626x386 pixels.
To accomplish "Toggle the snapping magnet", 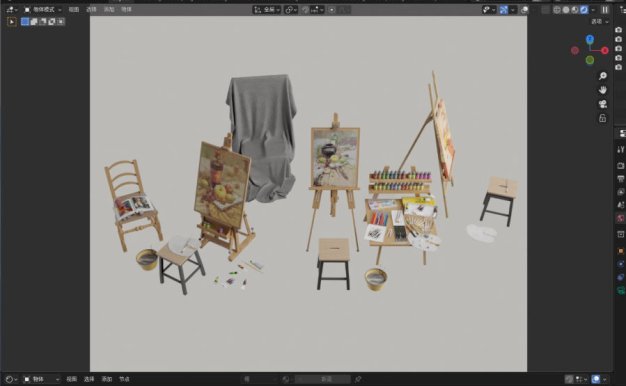I will (x=305, y=10).
